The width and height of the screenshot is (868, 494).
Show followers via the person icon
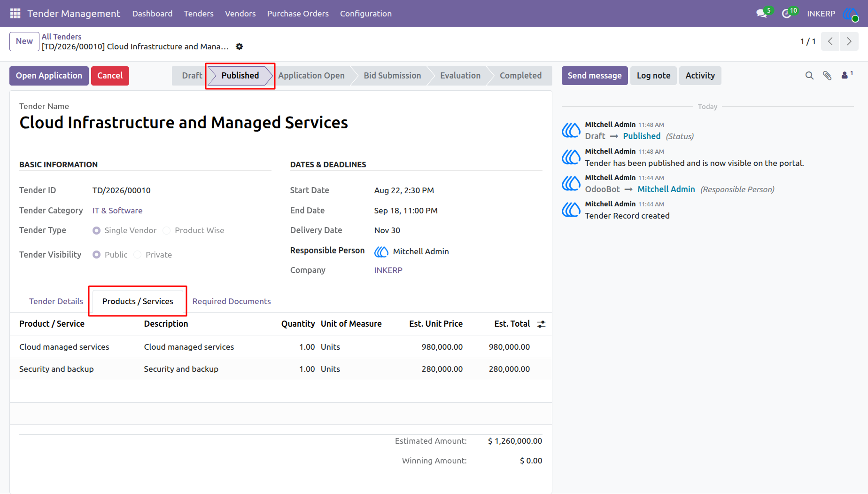coord(846,75)
